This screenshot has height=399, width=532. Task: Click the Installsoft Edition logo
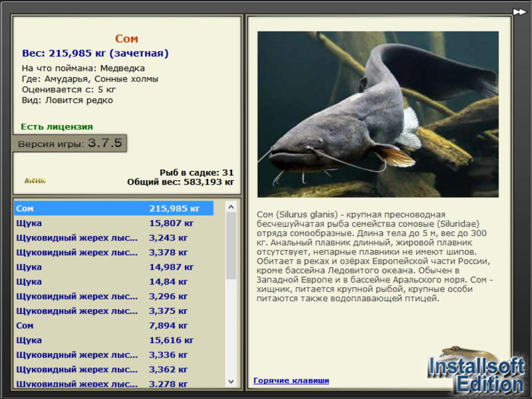[475, 370]
